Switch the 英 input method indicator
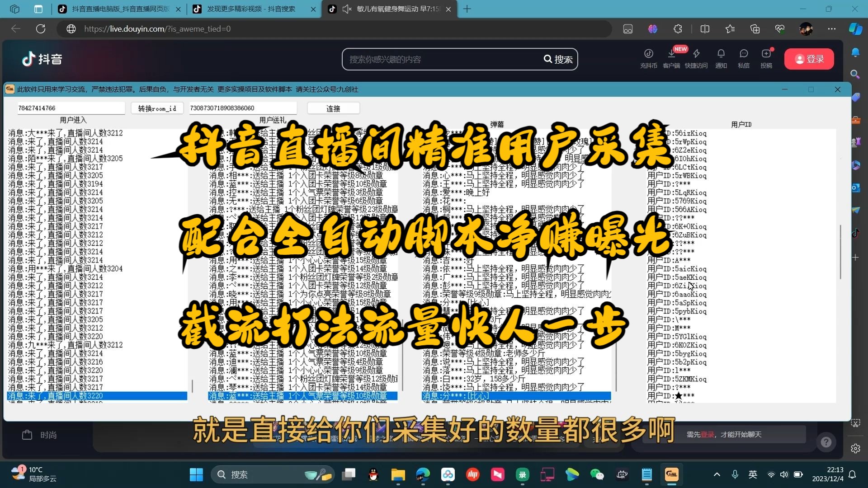The image size is (868, 488). pos(753,474)
